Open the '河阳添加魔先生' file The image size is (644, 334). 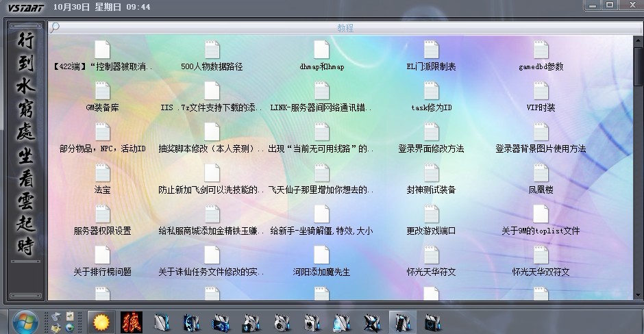[321, 255]
